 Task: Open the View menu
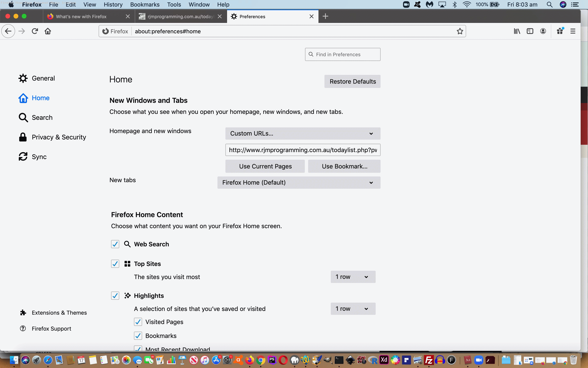pos(90,5)
